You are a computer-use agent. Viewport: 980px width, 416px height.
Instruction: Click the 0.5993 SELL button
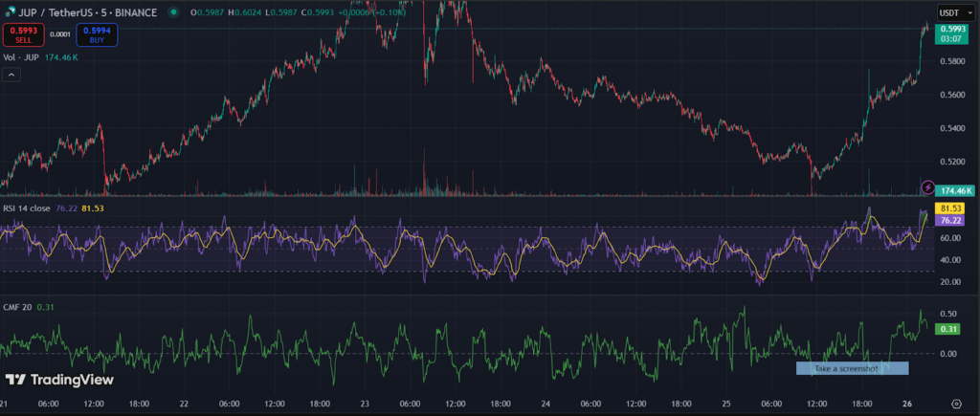click(x=23, y=34)
